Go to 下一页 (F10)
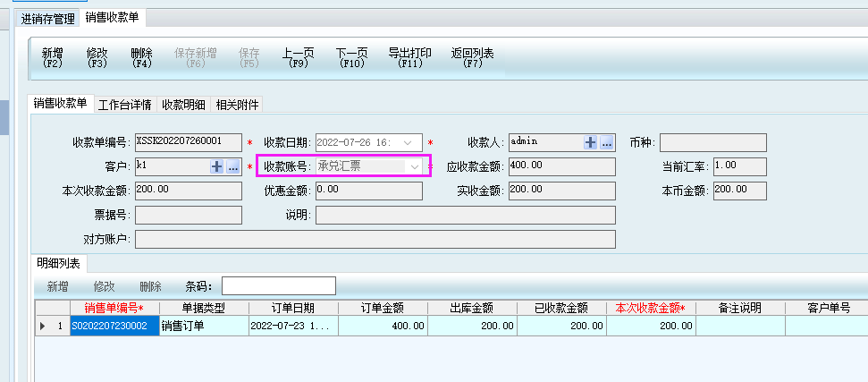Viewport: 868px width, 382px height. [352, 57]
